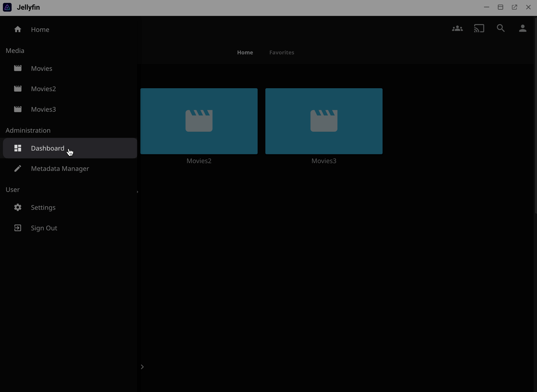Go to Home in the sidebar

40,29
